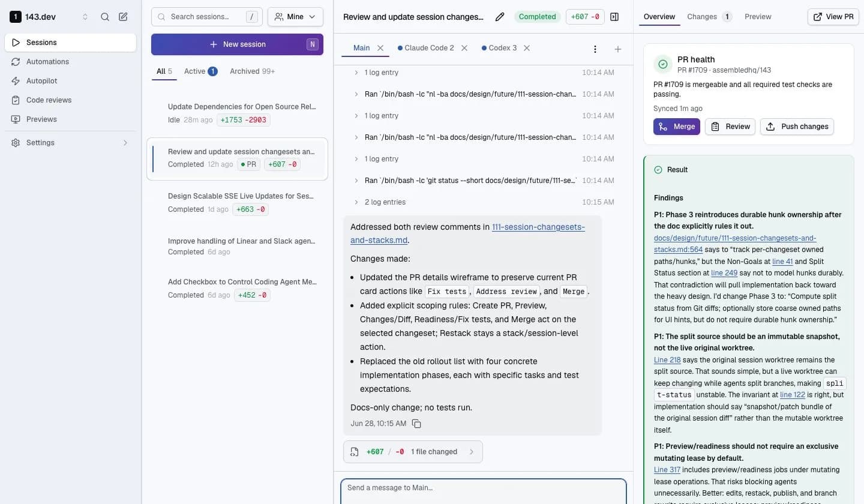
Task: Select the Active sessions tab
Action: [200, 71]
